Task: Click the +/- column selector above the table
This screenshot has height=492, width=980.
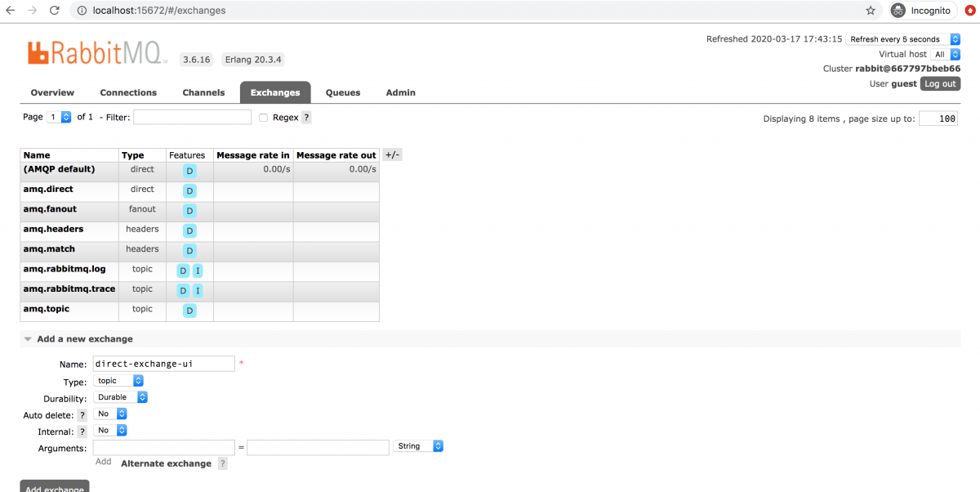Action: click(x=392, y=154)
